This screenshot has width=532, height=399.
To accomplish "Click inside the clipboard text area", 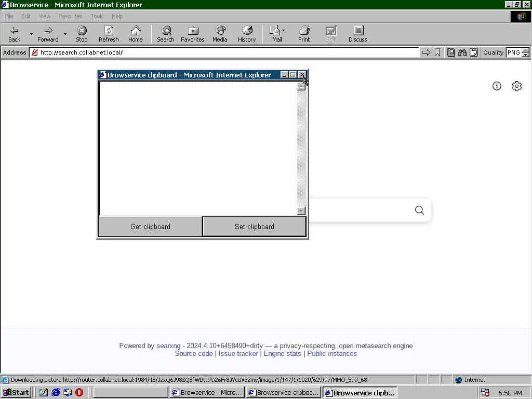I will pos(198,148).
